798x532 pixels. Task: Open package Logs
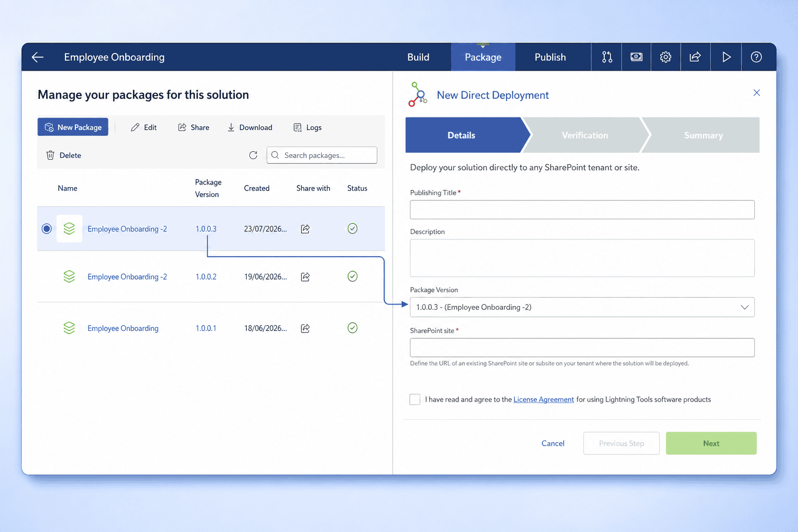[308, 127]
